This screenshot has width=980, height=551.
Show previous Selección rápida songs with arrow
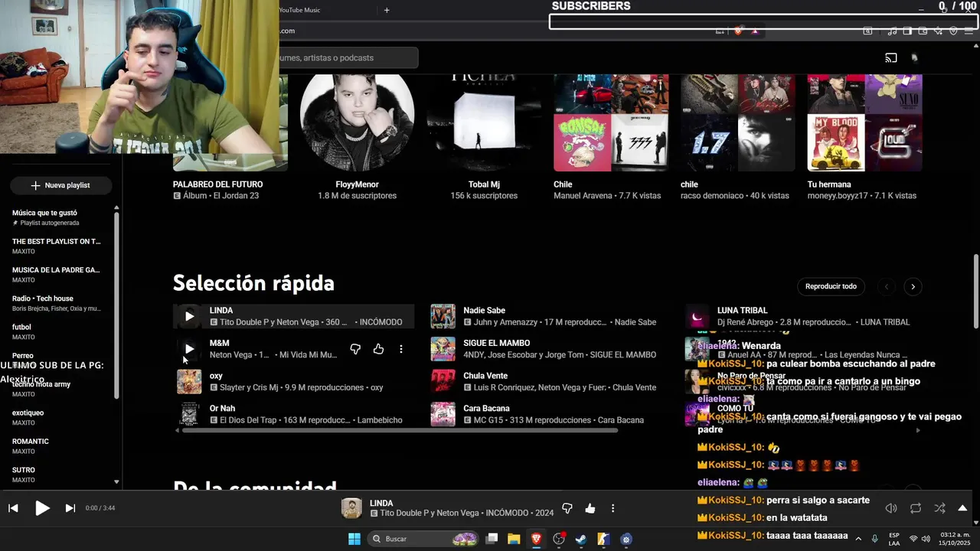click(887, 287)
